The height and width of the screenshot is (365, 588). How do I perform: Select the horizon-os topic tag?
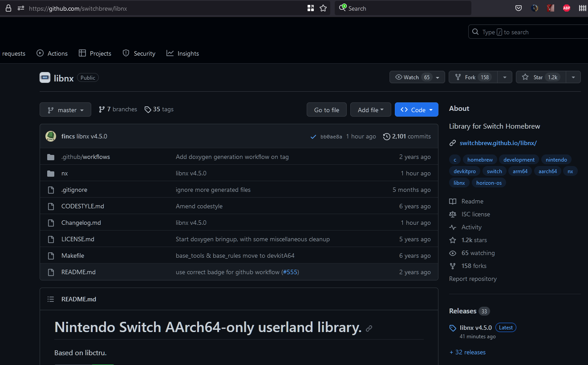489,182
